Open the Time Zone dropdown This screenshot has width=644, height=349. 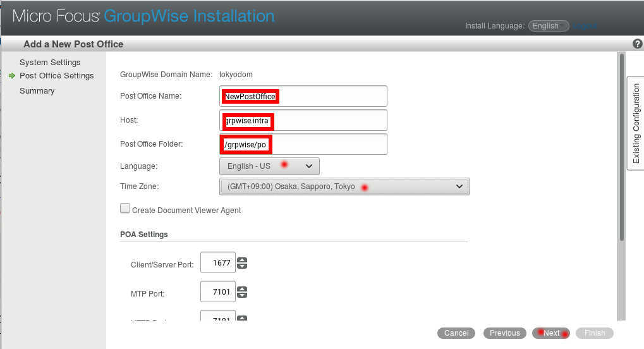[344, 187]
